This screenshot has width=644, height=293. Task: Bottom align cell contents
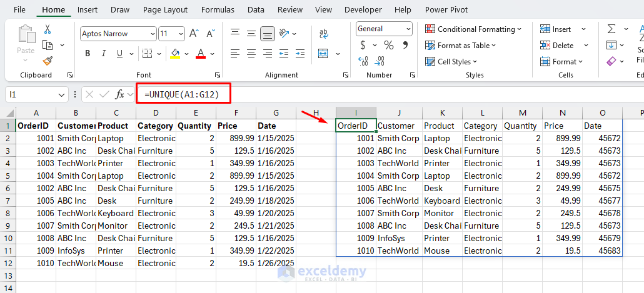(x=268, y=33)
